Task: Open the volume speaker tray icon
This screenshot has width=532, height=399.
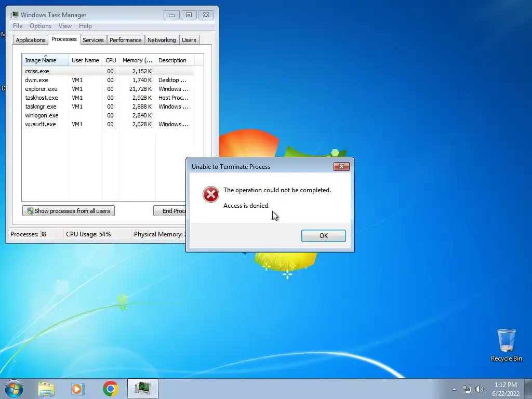Action: tap(480, 389)
